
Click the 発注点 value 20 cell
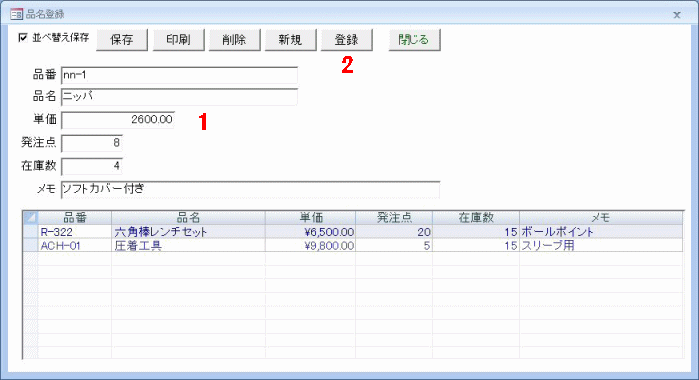click(394, 232)
